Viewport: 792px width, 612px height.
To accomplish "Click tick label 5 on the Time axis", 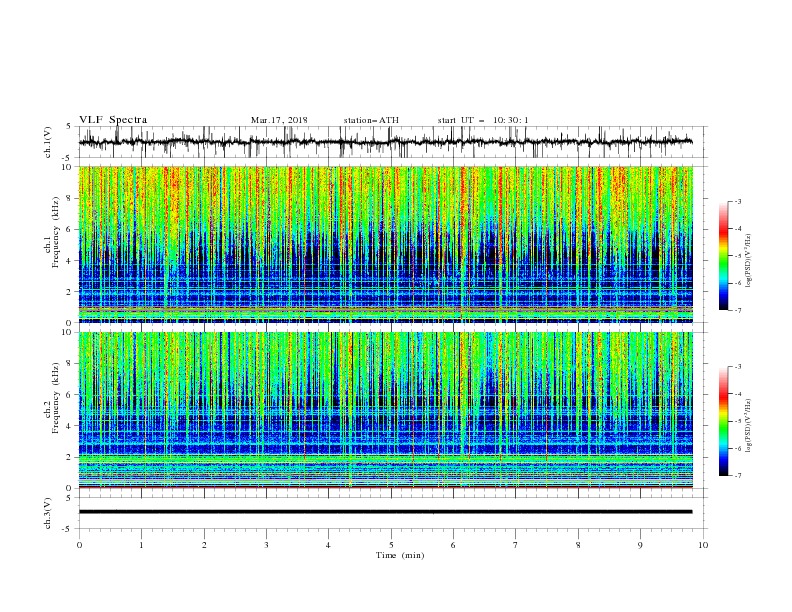I will (x=391, y=545).
